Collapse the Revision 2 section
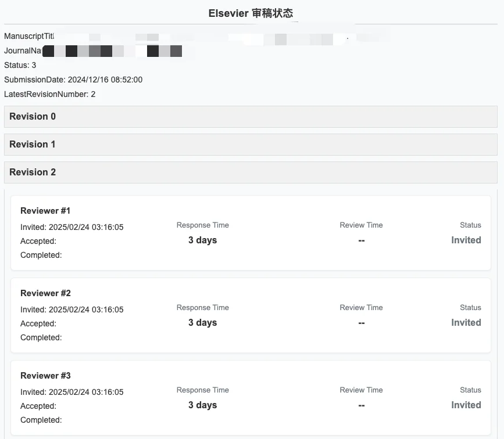Image resolution: width=504 pixels, height=439 pixels. [x=251, y=172]
